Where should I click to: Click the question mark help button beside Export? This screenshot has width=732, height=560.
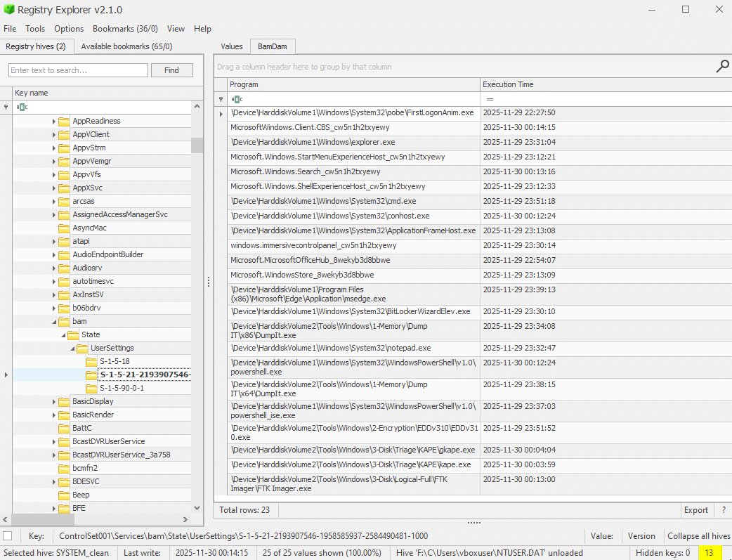click(x=723, y=509)
